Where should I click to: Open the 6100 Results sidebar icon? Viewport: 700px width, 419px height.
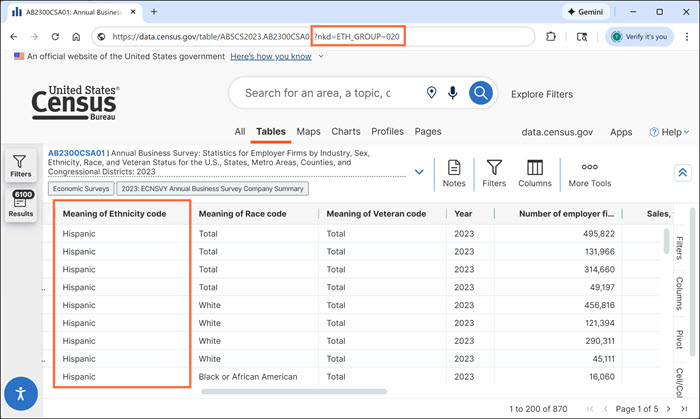[x=21, y=203]
